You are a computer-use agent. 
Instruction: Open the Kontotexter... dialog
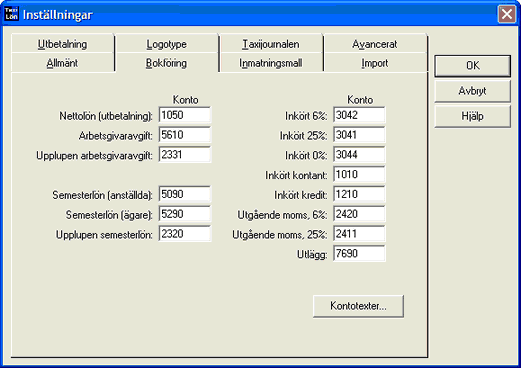pyautogui.click(x=358, y=306)
